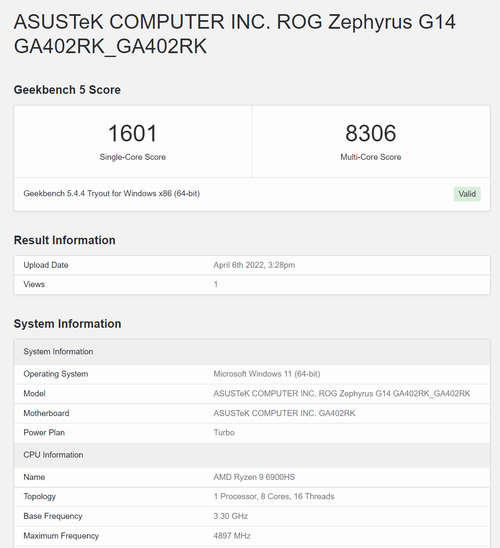The height and width of the screenshot is (548, 500).
Task: Click the Power Plan label
Action: coord(44,433)
